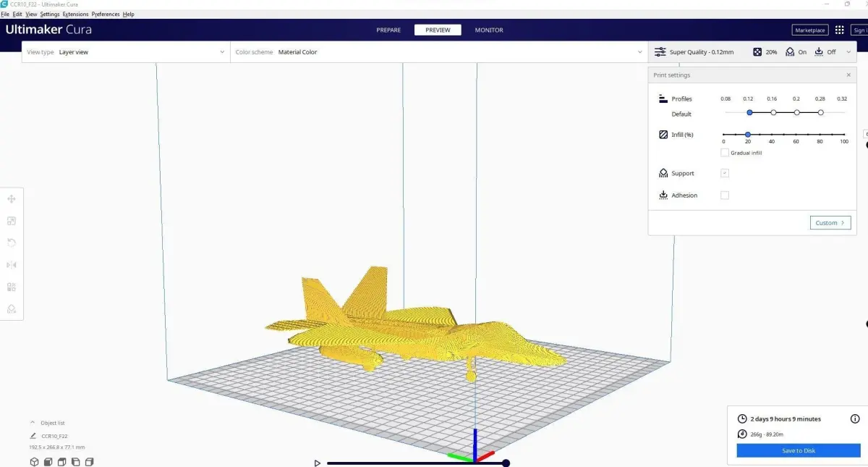Click the filament spool icon by 266g
The width and height of the screenshot is (868, 467).
point(741,434)
